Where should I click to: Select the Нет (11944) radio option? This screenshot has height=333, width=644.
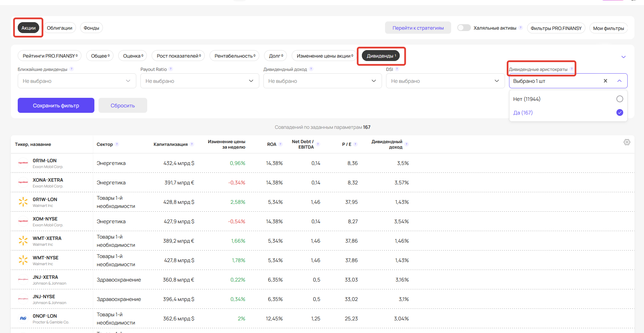coord(619,99)
